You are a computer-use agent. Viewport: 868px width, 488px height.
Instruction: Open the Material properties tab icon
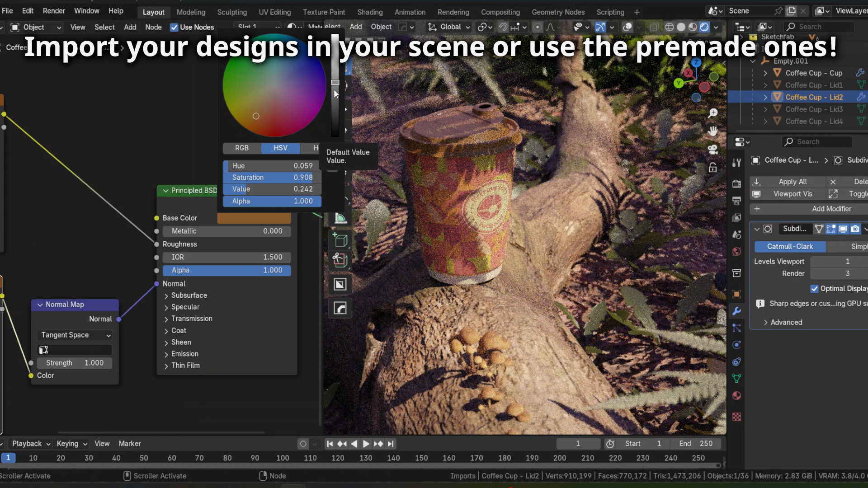click(x=736, y=396)
